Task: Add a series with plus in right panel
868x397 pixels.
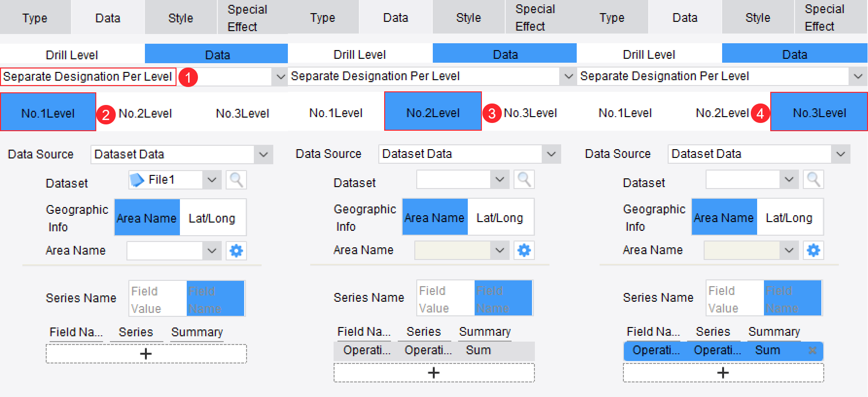Action: 723,373
